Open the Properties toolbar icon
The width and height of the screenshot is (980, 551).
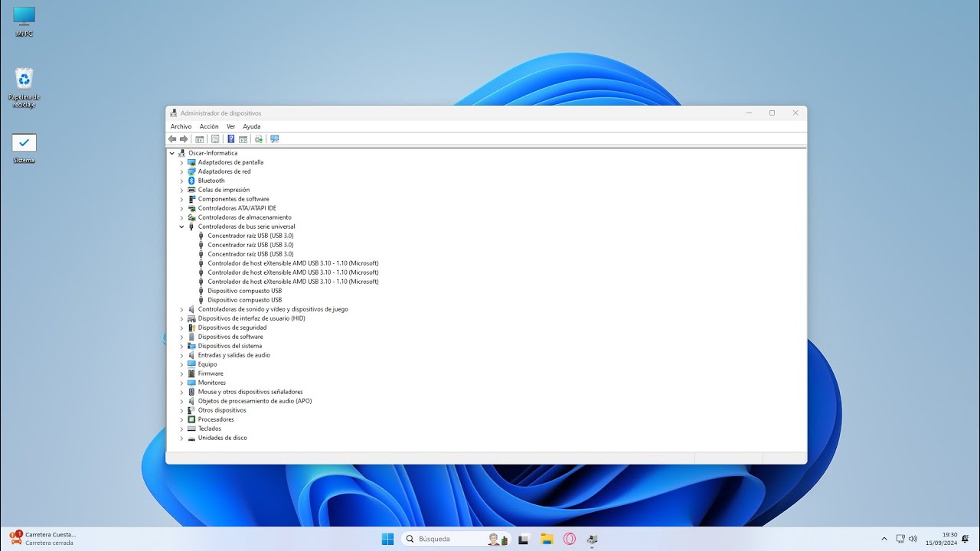tap(215, 139)
